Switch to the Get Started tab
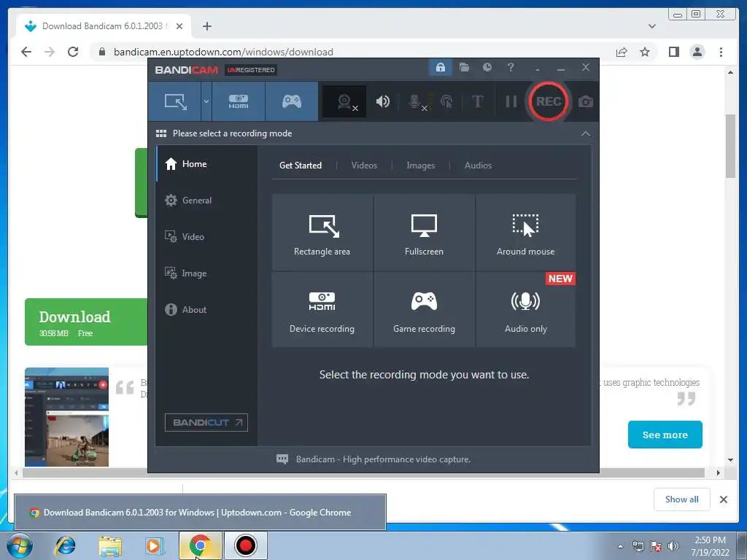The height and width of the screenshot is (560, 747). pos(300,166)
